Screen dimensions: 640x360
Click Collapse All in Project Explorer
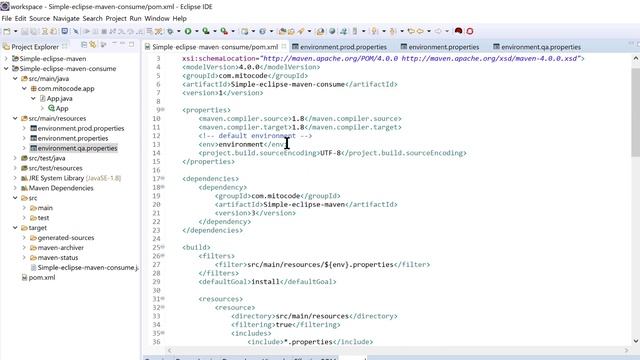(84, 44)
